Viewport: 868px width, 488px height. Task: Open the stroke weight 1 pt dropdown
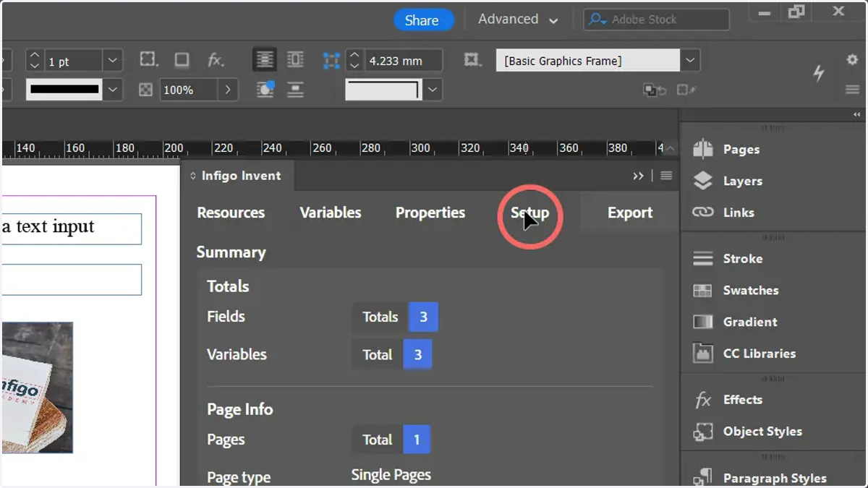[112, 61]
